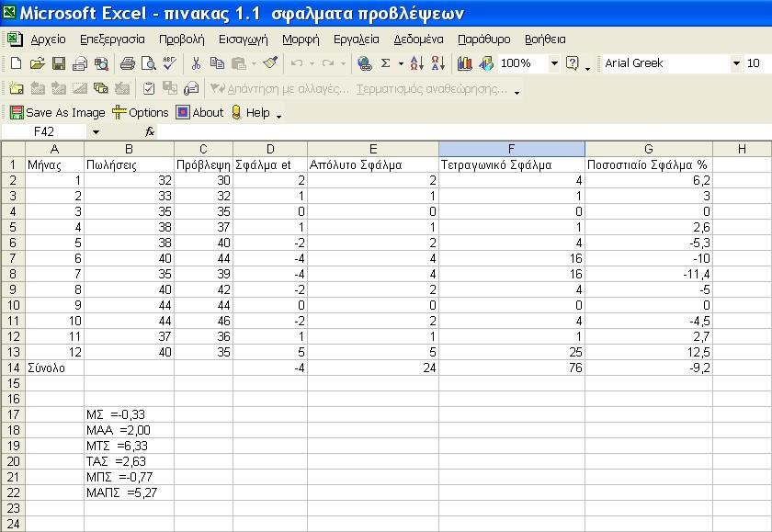
Task: Sort descending with the Ω-to-A icon
Action: pyautogui.click(x=437, y=63)
